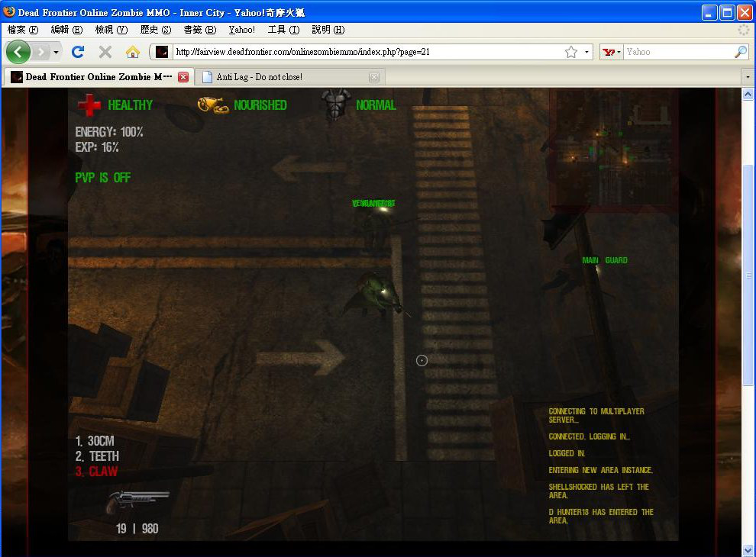Viewport: 756px width, 557px height.
Task: Select weapon slot 2. TEETH
Action: pos(97,456)
